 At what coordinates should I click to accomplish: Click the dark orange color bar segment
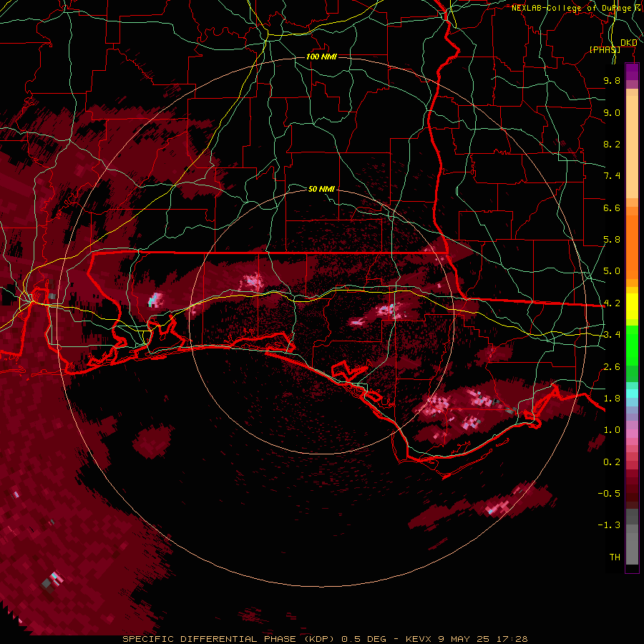click(x=632, y=246)
